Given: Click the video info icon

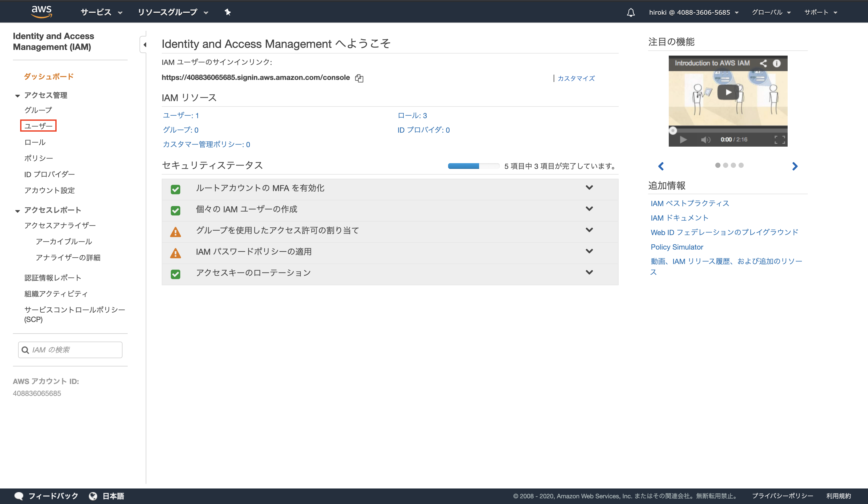Looking at the screenshot, I should coord(776,63).
